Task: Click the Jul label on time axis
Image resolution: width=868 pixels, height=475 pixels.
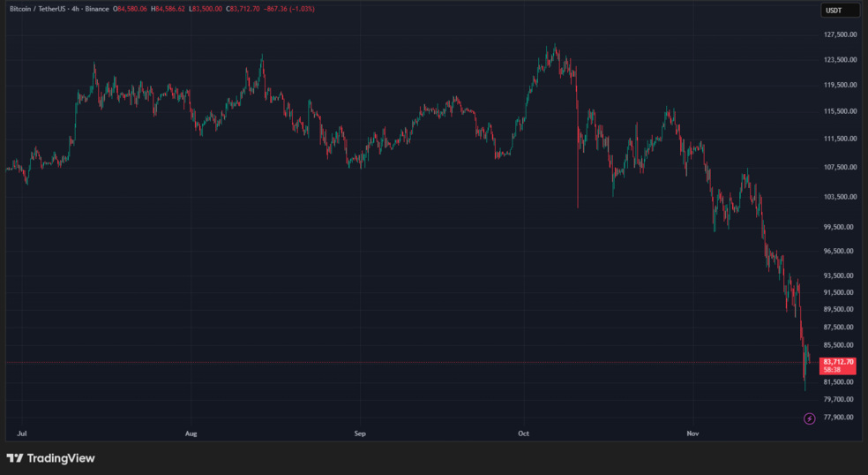Action: (x=22, y=434)
